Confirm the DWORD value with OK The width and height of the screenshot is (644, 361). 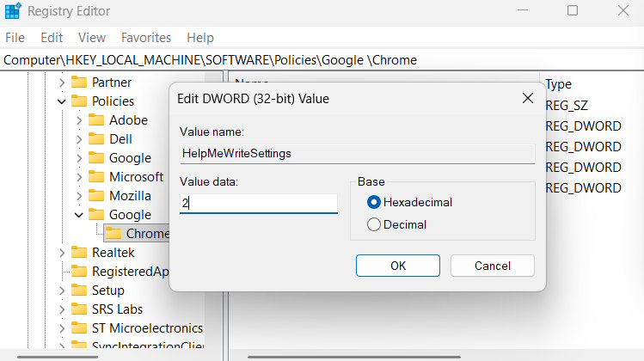coord(397,266)
